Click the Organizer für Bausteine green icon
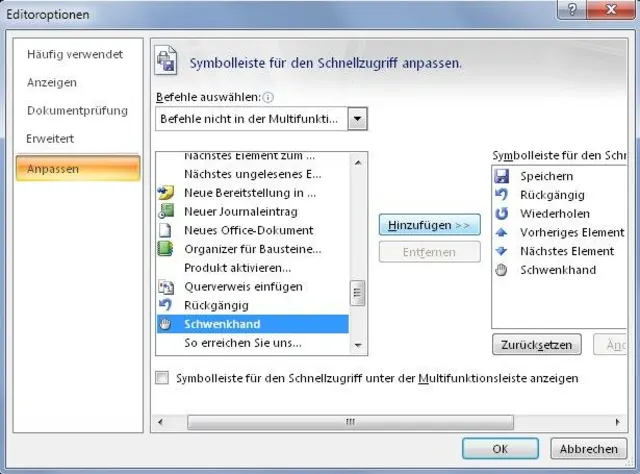The image size is (640, 474). [x=165, y=249]
